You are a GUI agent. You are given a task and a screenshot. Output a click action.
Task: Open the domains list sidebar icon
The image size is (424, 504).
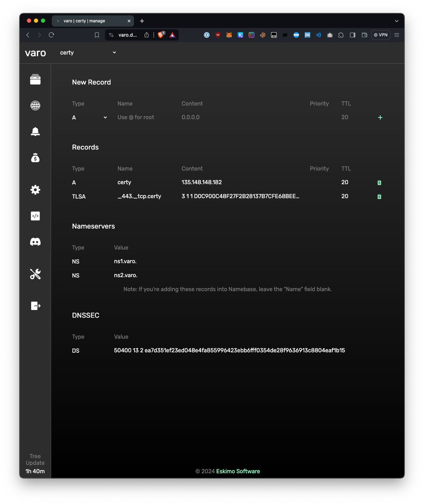tap(35, 79)
